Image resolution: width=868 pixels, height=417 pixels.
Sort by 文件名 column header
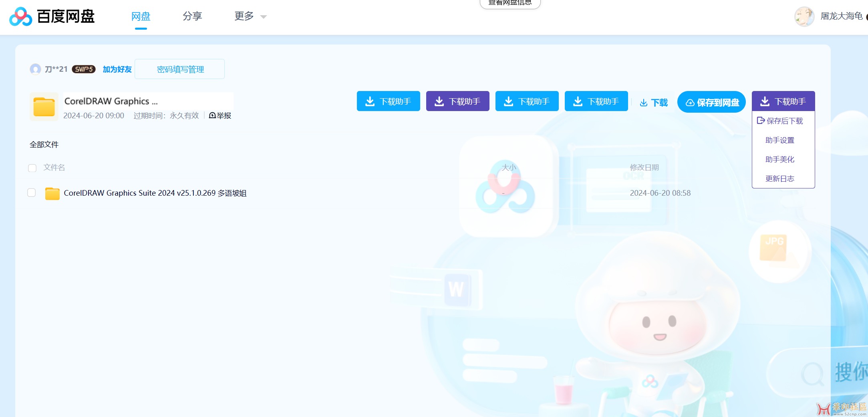(x=54, y=167)
